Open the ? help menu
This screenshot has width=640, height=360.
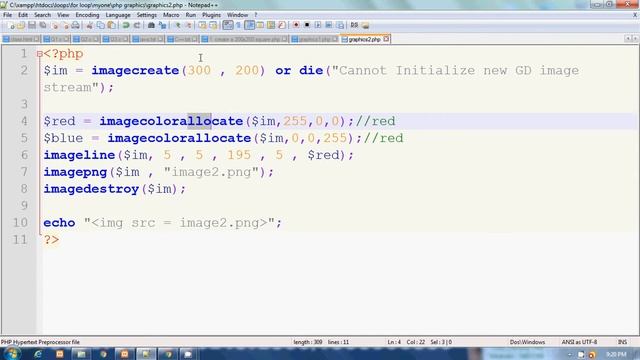pos(256,15)
